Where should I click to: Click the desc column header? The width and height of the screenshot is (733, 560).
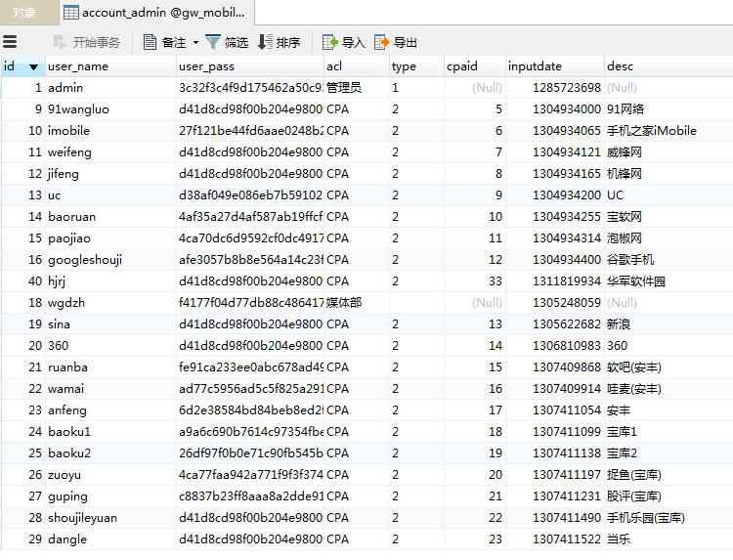pos(668,66)
